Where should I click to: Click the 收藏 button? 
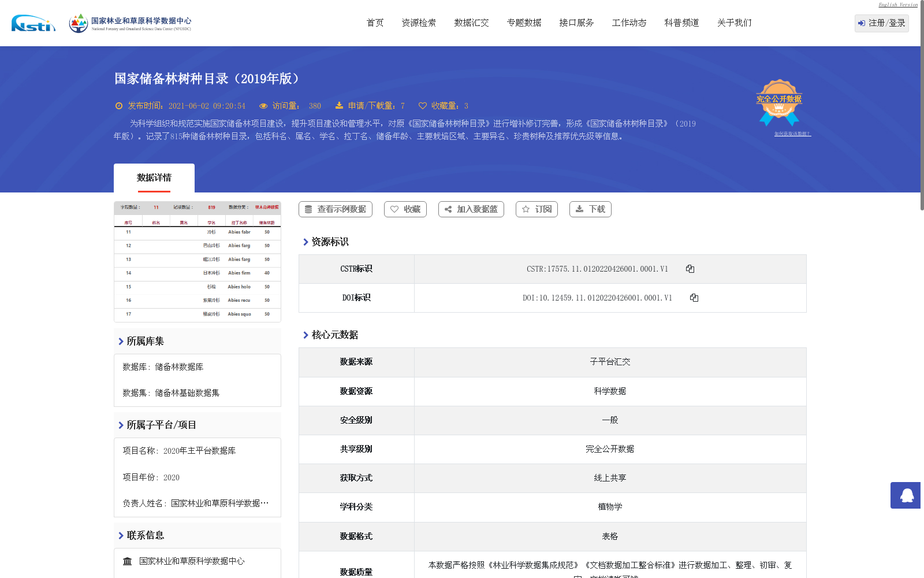point(405,209)
